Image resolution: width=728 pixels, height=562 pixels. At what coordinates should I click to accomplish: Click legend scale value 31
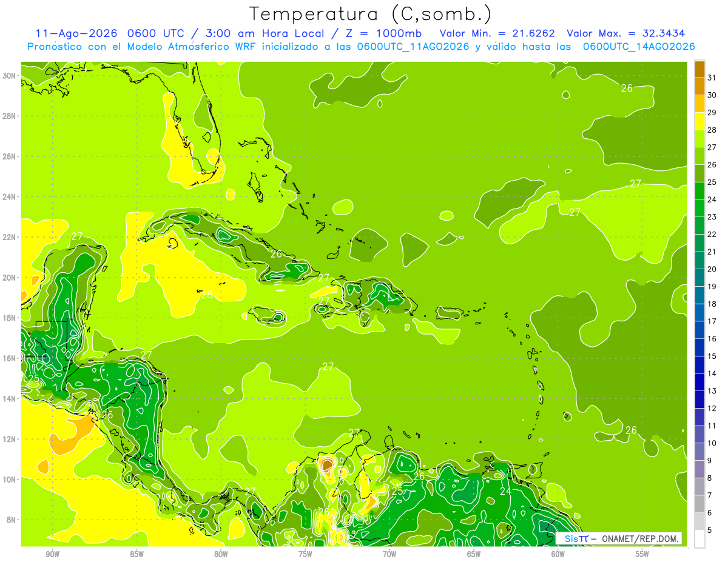(x=712, y=78)
